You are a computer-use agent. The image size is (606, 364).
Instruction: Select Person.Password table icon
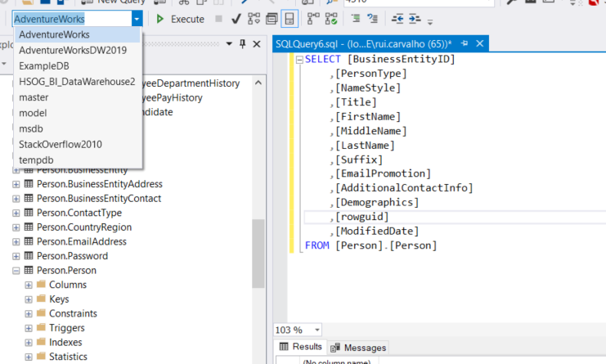point(29,255)
